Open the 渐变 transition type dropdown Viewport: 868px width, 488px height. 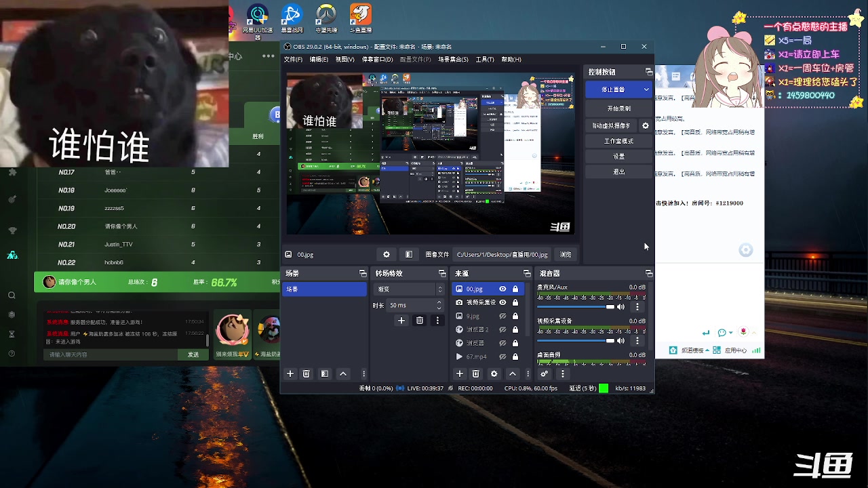[x=409, y=289]
